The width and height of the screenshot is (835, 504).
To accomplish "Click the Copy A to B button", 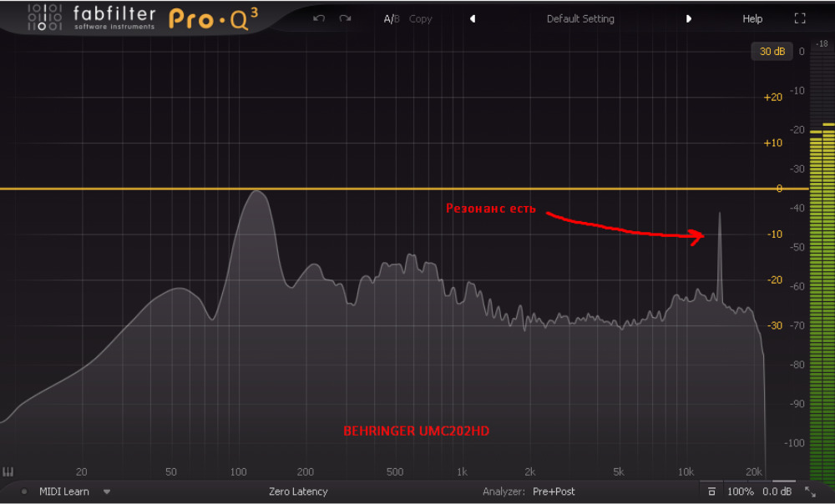I will (x=420, y=18).
